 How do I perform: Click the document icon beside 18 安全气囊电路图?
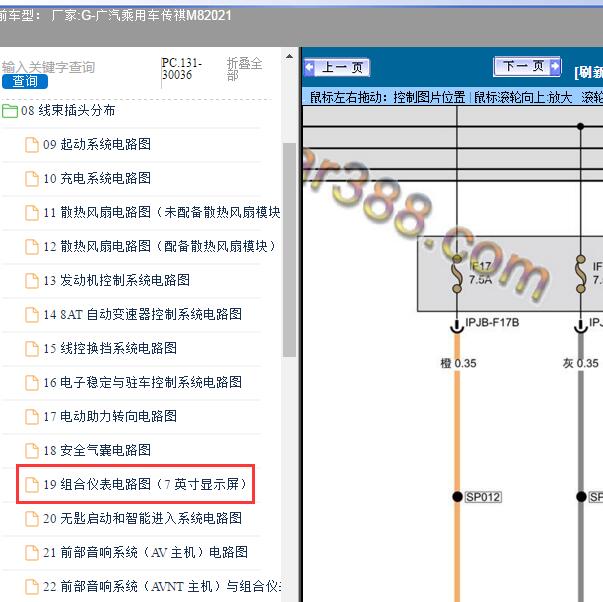pyautogui.click(x=32, y=450)
